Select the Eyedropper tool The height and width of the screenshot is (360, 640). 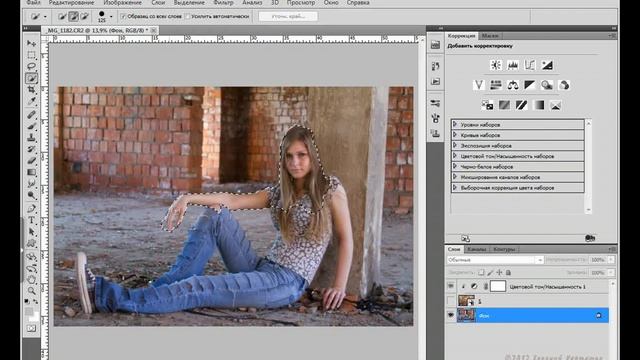point(31,101)
